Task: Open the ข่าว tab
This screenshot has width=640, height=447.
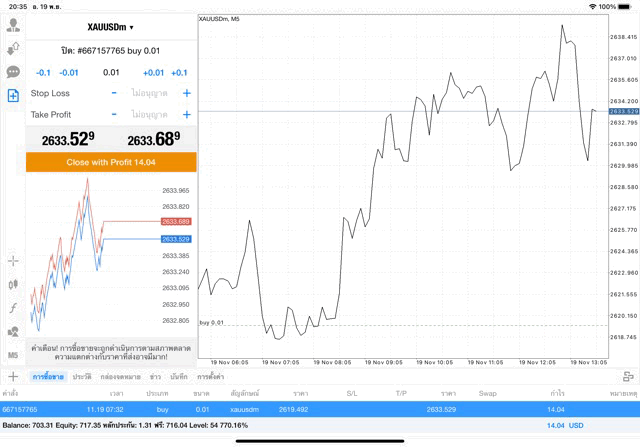Action: [155, 376]
